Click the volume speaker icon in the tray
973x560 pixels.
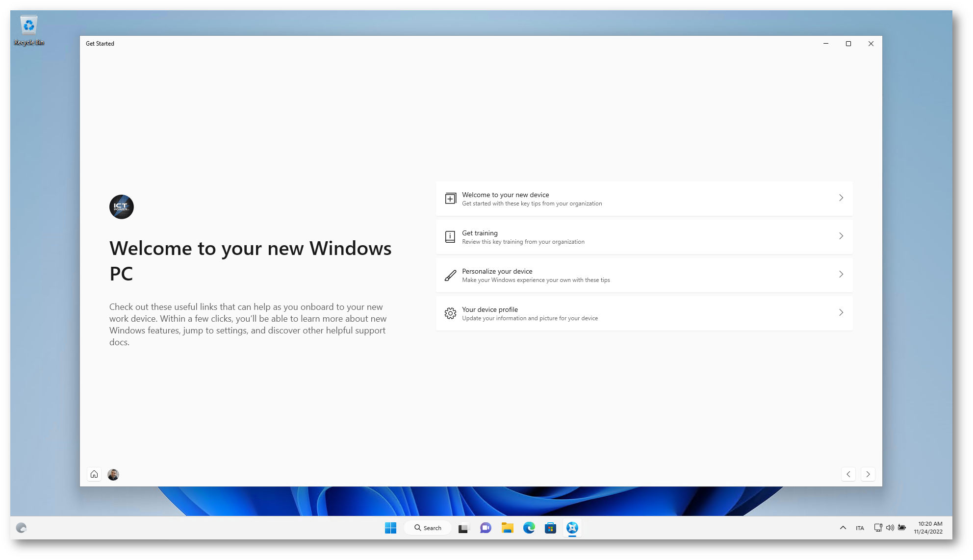click(x=890, y=528)
